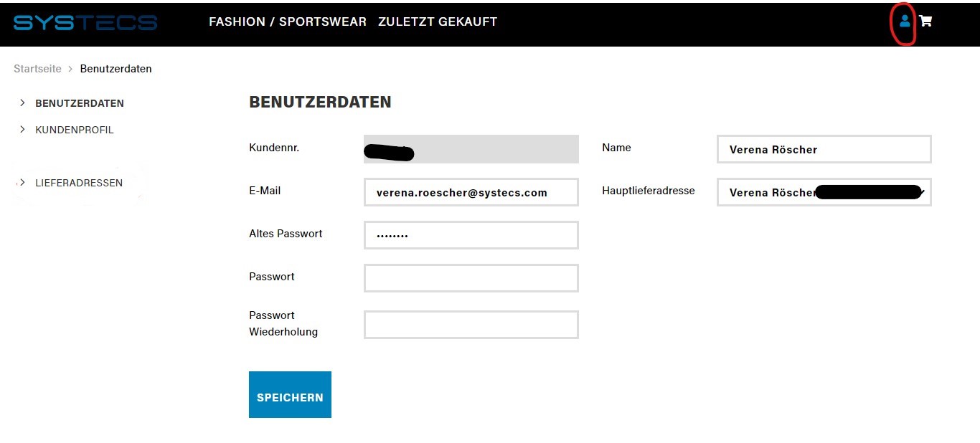Click the SYSTECS logo

click(x=85, y=23)
